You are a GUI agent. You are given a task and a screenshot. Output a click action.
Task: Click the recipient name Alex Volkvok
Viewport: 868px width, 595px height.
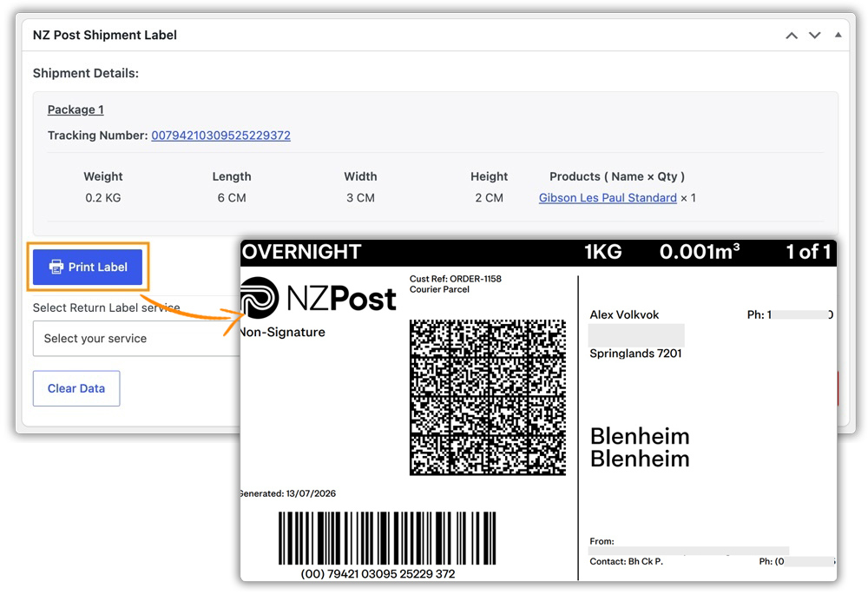pos(624,314)
